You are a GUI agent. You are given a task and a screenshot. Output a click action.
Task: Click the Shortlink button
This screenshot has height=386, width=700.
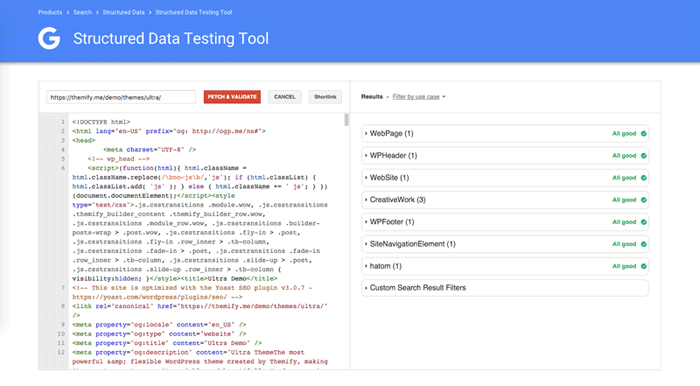(x=325, y=97)
